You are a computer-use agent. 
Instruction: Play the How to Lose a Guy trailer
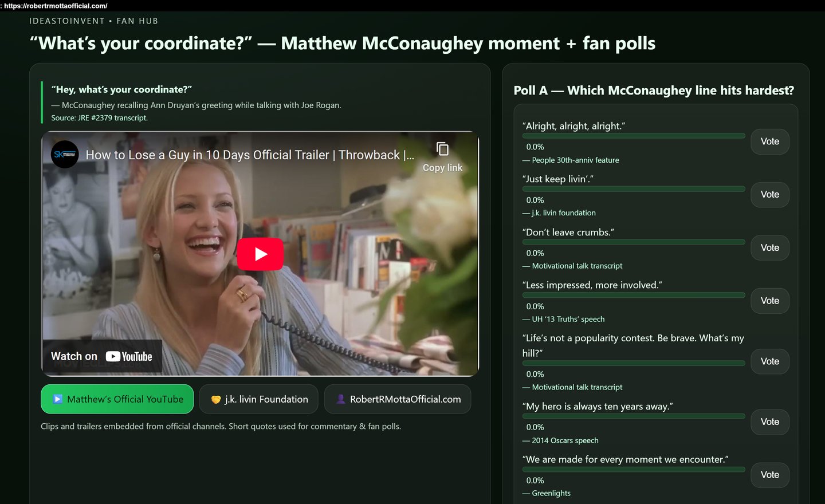[260, 254]
